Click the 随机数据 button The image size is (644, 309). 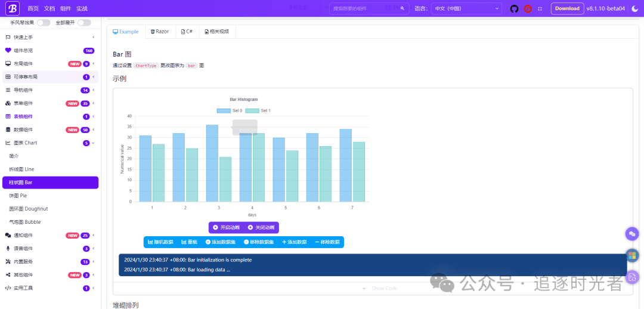click(160, 242)
